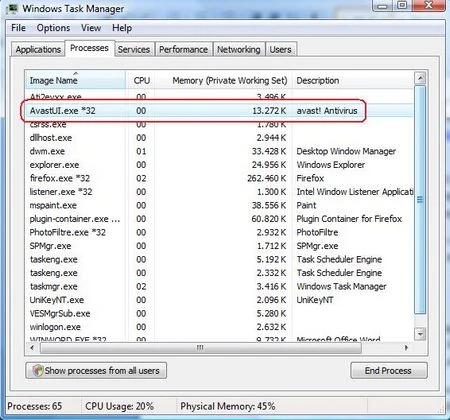Click the horizontal scrollbar right arrow
Screen dimensions: 450x420
pyautogui.click(x=406, y=348)
